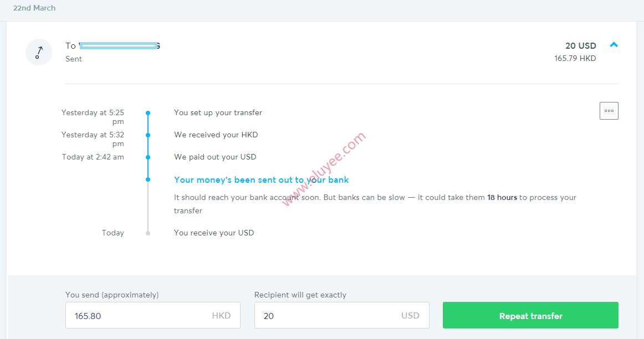
Task: Click the Repeat transfer button
Action: point(530,315)
